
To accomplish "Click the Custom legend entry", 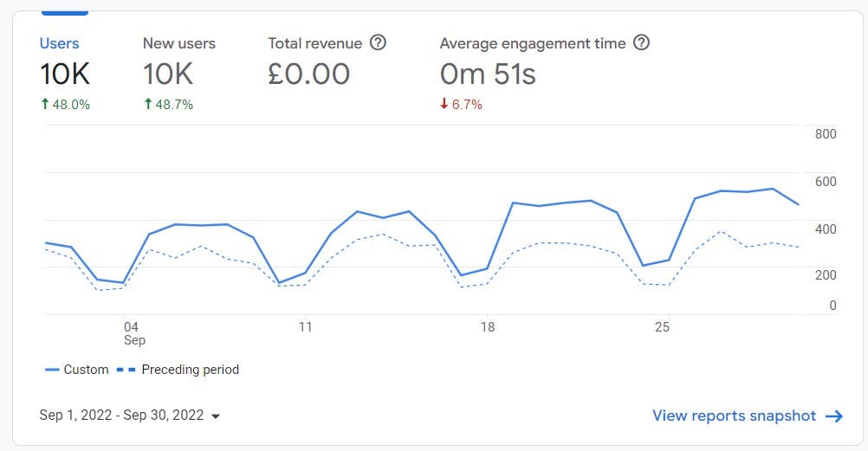I will click(x=77, y=370).
